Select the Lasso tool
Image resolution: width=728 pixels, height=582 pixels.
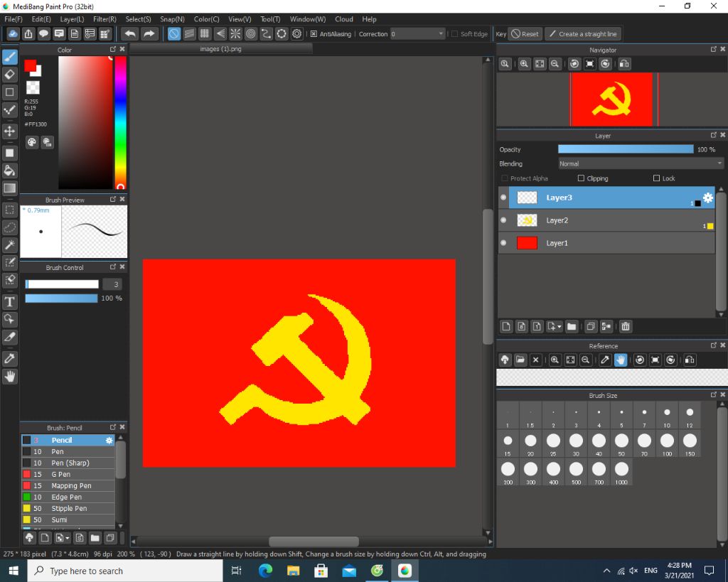[x=10, y=227]
